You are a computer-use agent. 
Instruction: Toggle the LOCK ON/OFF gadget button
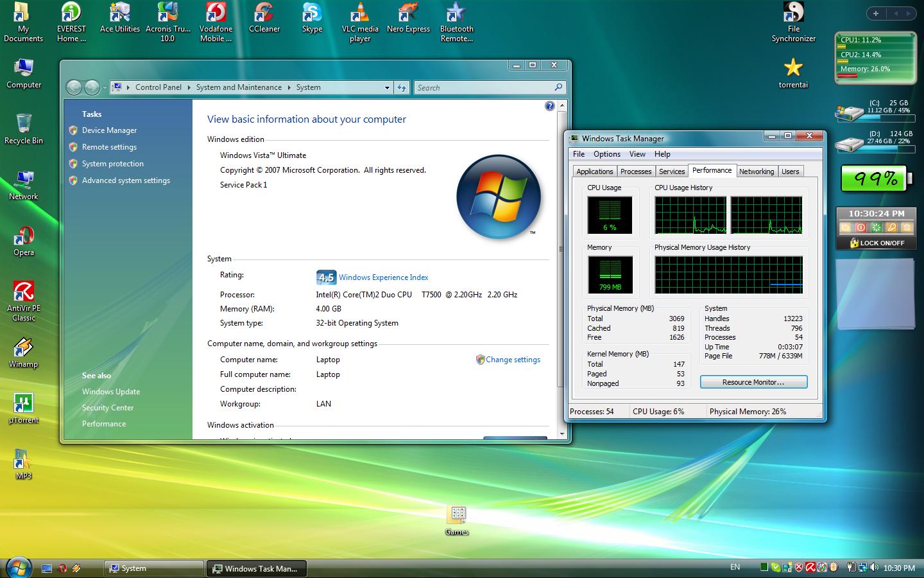click(x=877, y=243)
